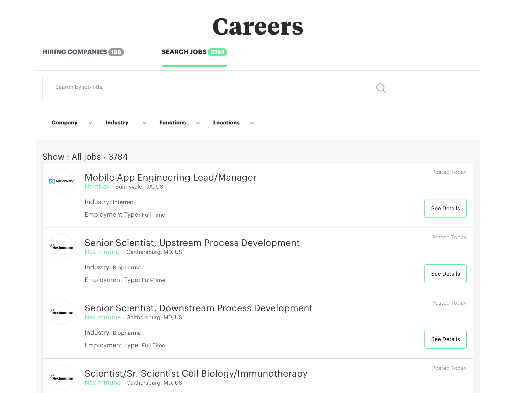Open the NextNav company link

tap(97, 186)
